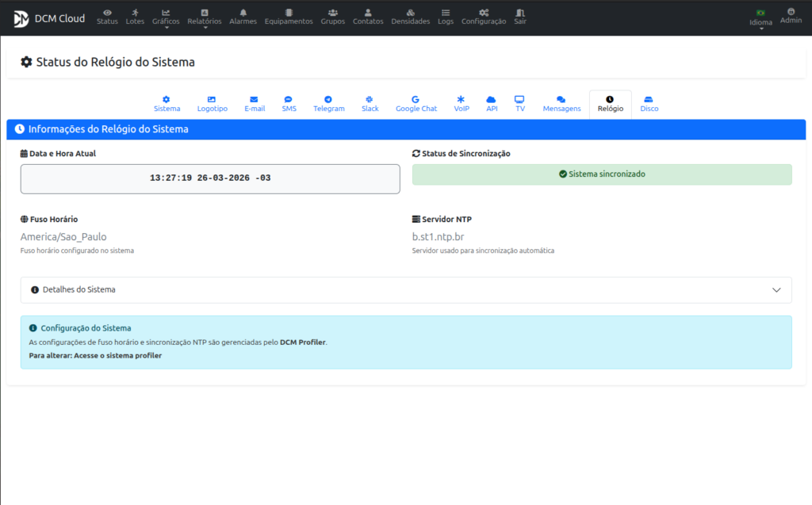Open the VoIP configuration tab
Screen dimensions: 812x505
pyautogui.click(x=462, y=104)
